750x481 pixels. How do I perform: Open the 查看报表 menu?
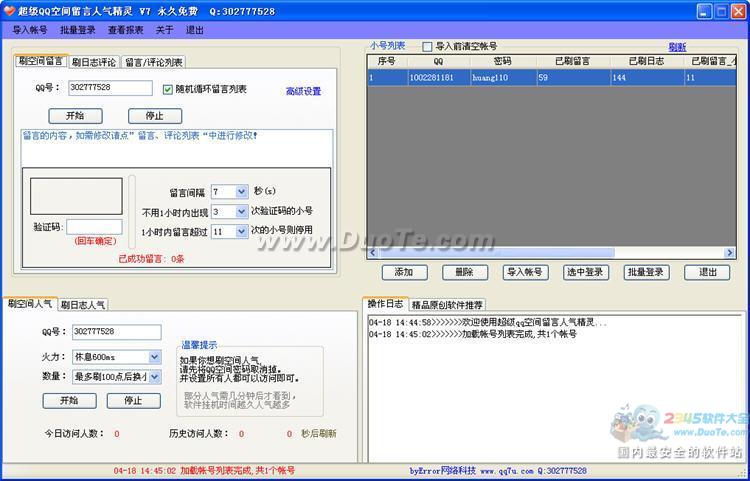[125, 30]
